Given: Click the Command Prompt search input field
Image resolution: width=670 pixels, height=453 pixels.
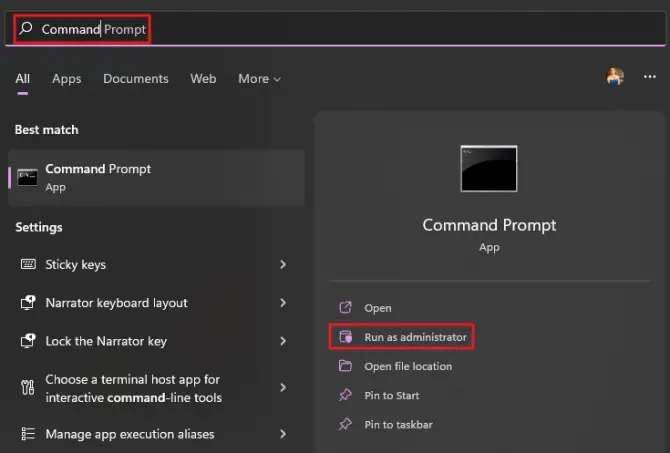Looking at the screenshot, I should [335, 29].
